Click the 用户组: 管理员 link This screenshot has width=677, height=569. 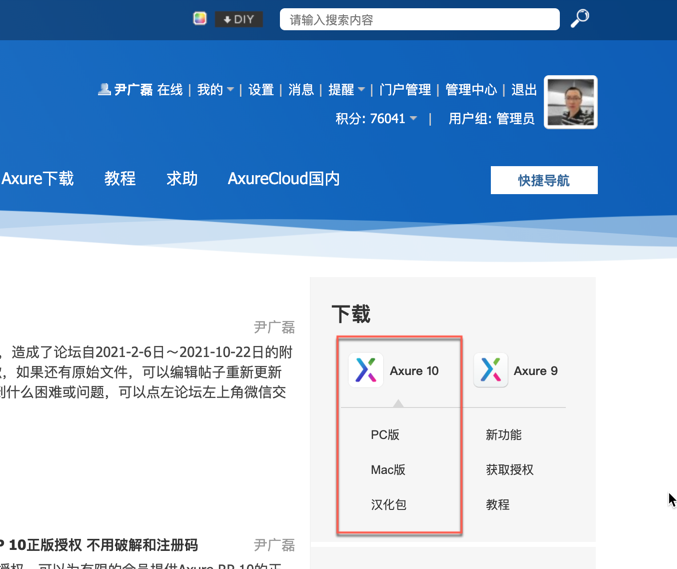pos(491,118)
